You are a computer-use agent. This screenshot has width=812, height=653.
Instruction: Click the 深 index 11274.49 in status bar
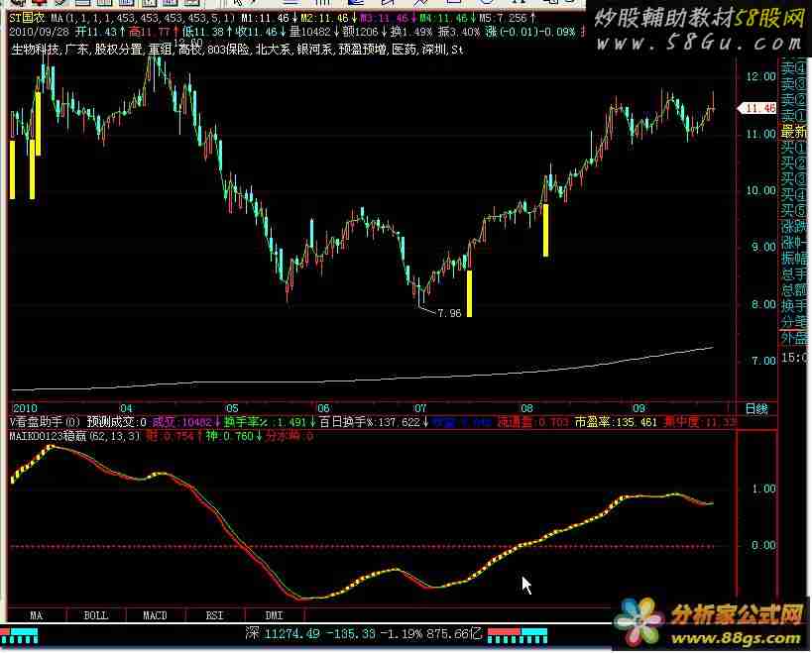(283, 633)
